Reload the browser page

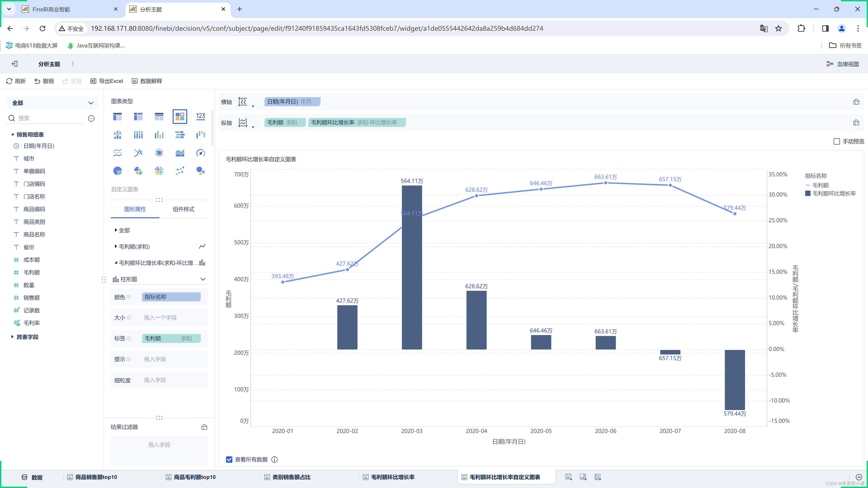tap(42, 29)
